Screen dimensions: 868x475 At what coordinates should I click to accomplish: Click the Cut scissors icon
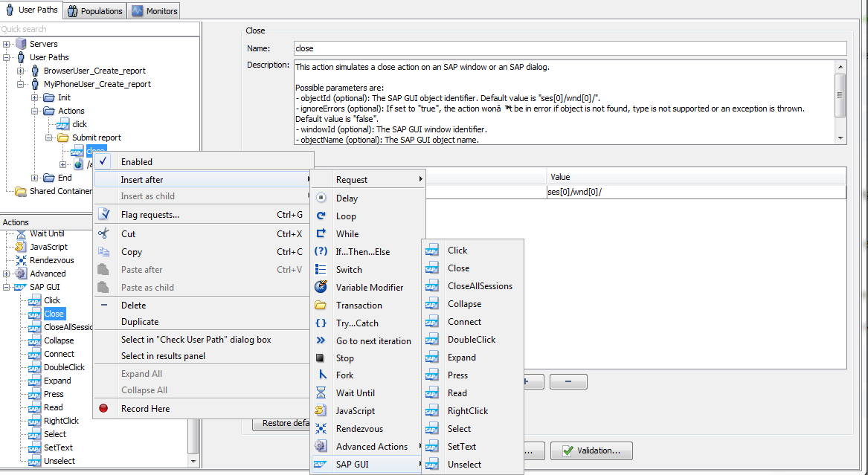tap(104, 234)
